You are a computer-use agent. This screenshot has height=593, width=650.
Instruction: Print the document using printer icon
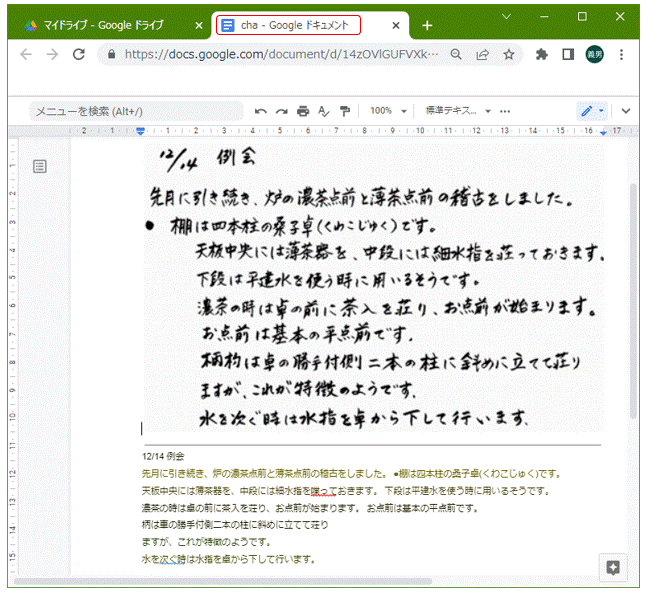(302, 111)
